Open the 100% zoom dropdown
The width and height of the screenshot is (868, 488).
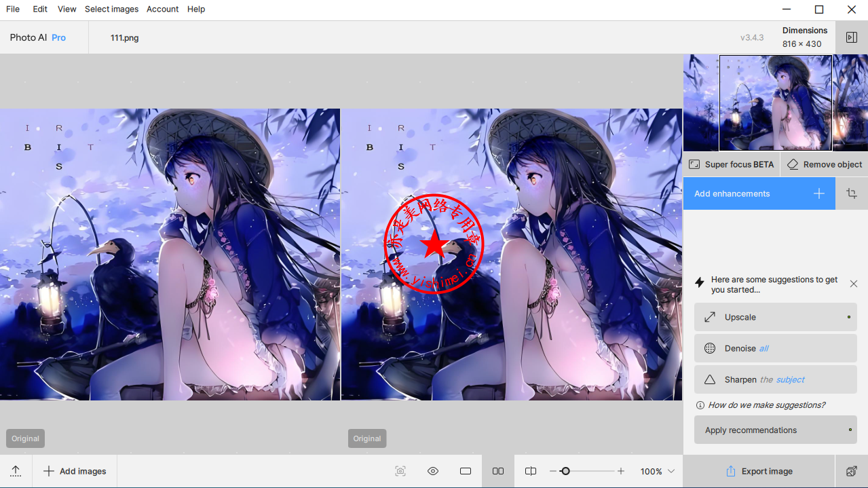(x=658, y=471)
